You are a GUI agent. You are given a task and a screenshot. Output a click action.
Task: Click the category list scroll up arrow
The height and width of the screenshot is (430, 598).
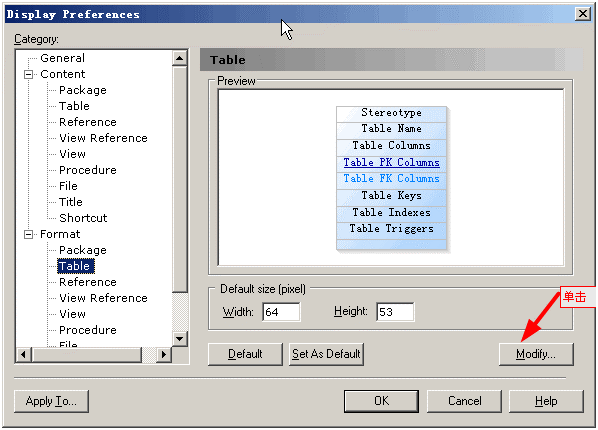pos(179,58)
